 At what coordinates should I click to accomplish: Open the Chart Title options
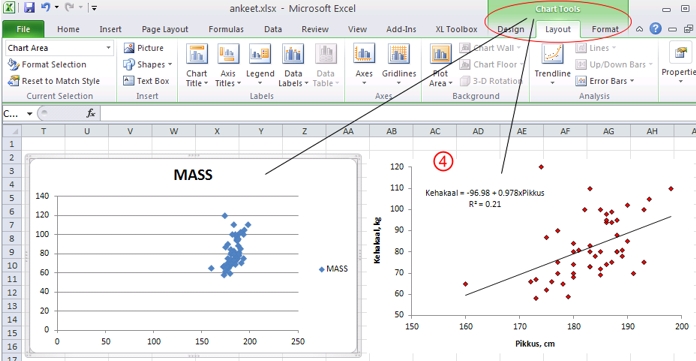coord(197,65)
